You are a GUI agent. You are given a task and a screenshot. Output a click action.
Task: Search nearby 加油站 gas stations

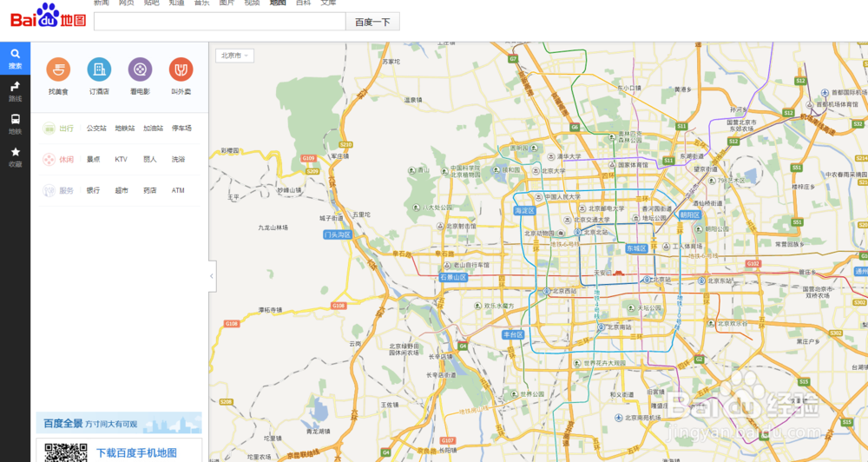[154, 129]
